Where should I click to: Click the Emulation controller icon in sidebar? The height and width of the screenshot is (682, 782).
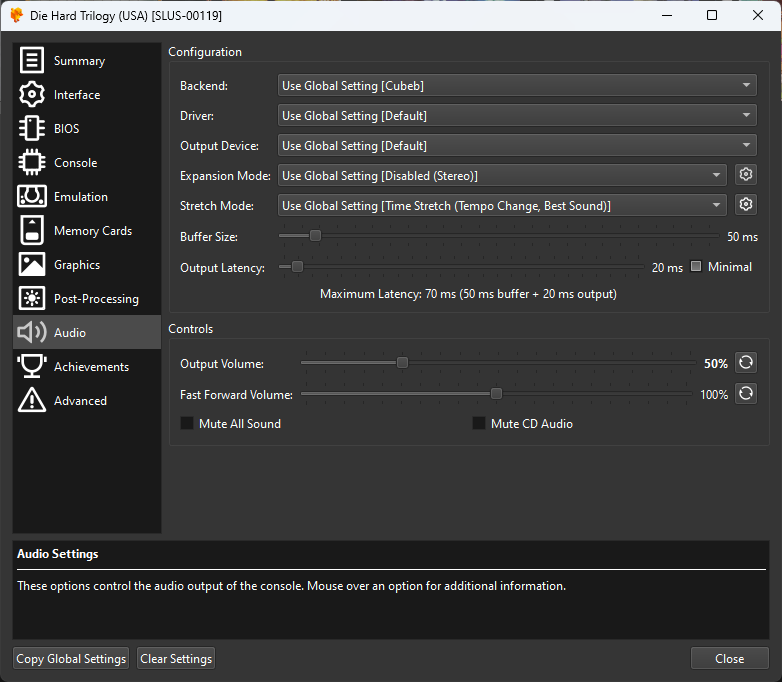pos(32,197)
